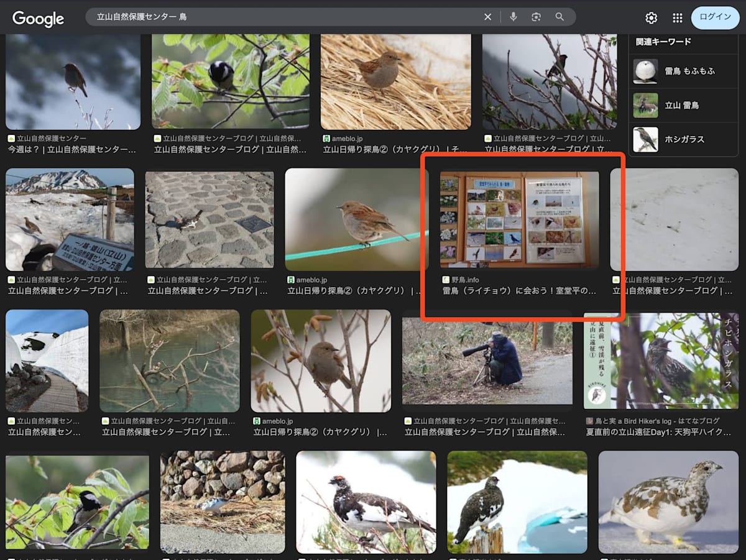
Task: Open the brown bird on straw image
Action: pyautogui.click(x=395, y=81)
